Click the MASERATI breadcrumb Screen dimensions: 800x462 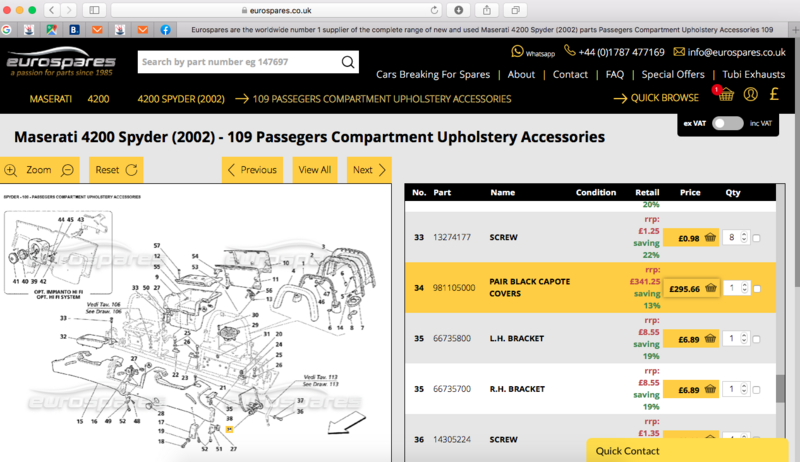[x=51, y=99]
